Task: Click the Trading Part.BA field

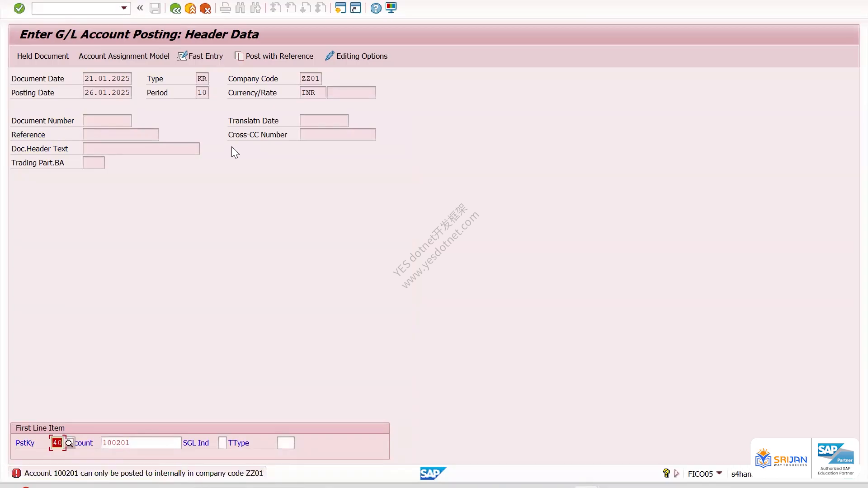Action: coord(94,163)
